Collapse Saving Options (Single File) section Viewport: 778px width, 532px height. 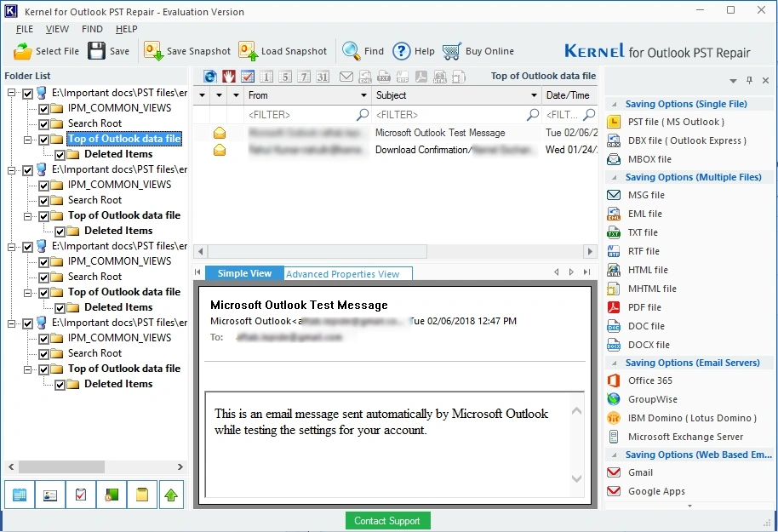pyautogui.click(x=615, y=104)
